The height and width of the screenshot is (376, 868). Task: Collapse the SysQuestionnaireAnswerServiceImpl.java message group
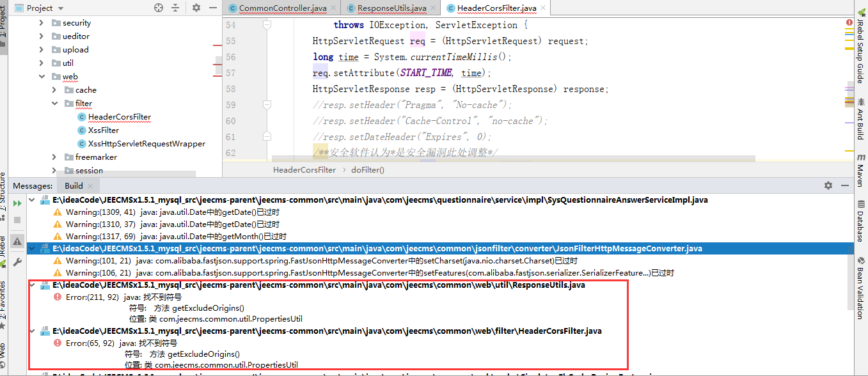[33, 200]
